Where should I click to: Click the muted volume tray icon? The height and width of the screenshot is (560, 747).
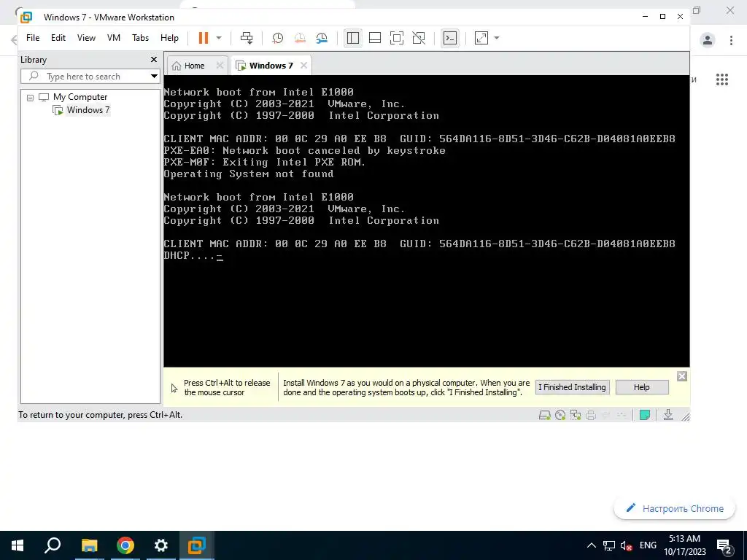[x=627, y=545]
